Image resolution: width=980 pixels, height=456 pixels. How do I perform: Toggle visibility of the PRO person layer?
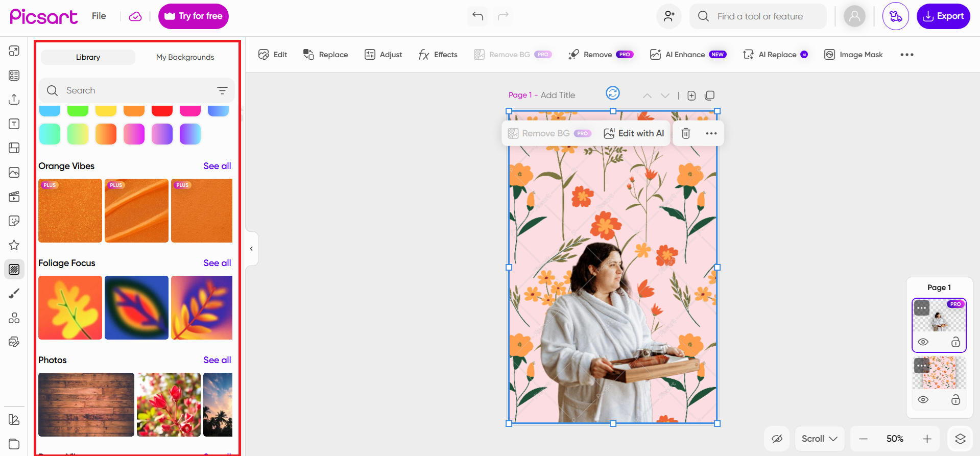point(923,342)
